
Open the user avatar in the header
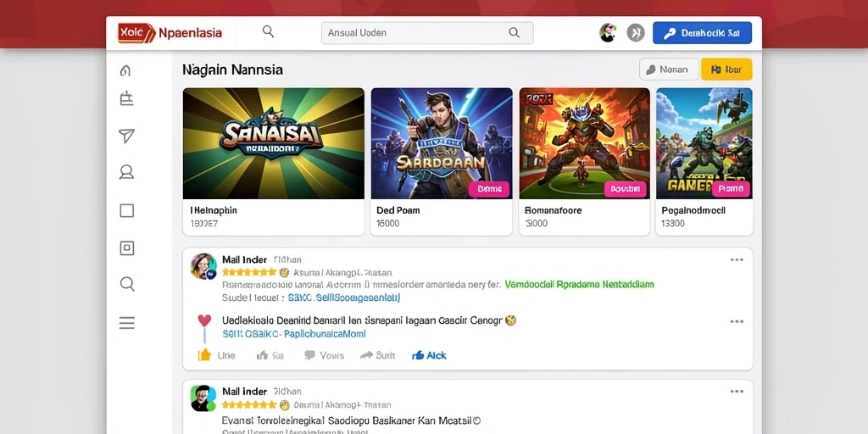point(608,33)
